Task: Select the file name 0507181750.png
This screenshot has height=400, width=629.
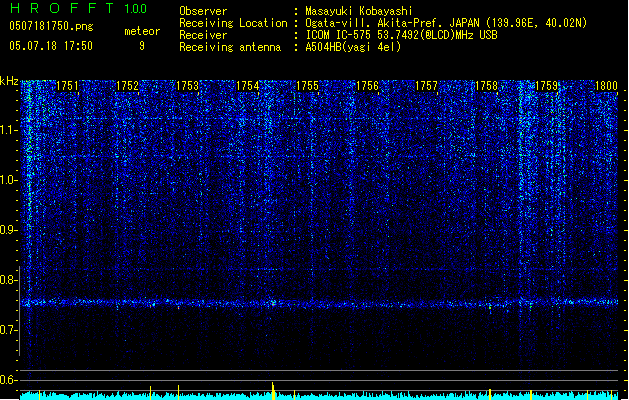Action: point(51,26)
